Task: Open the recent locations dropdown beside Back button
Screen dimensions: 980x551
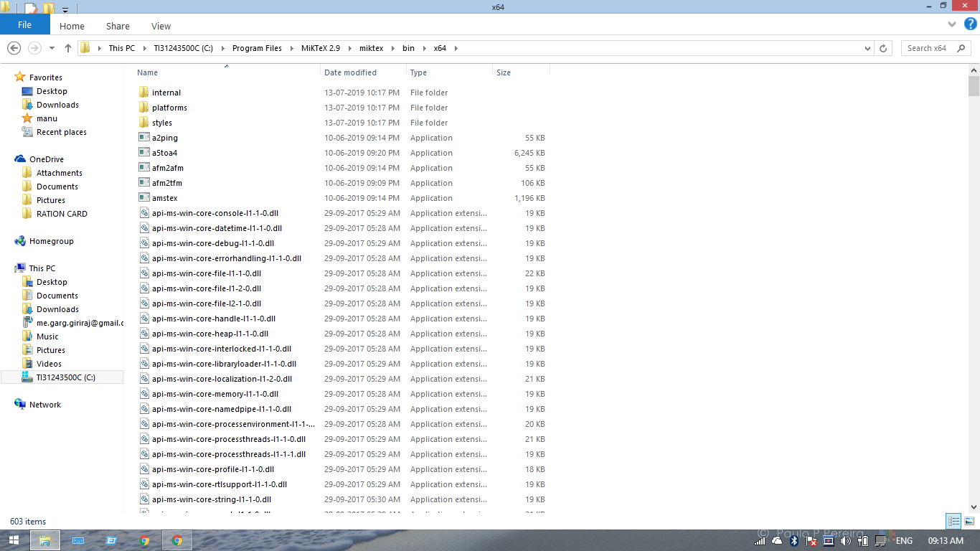Action: pos(51,48)
